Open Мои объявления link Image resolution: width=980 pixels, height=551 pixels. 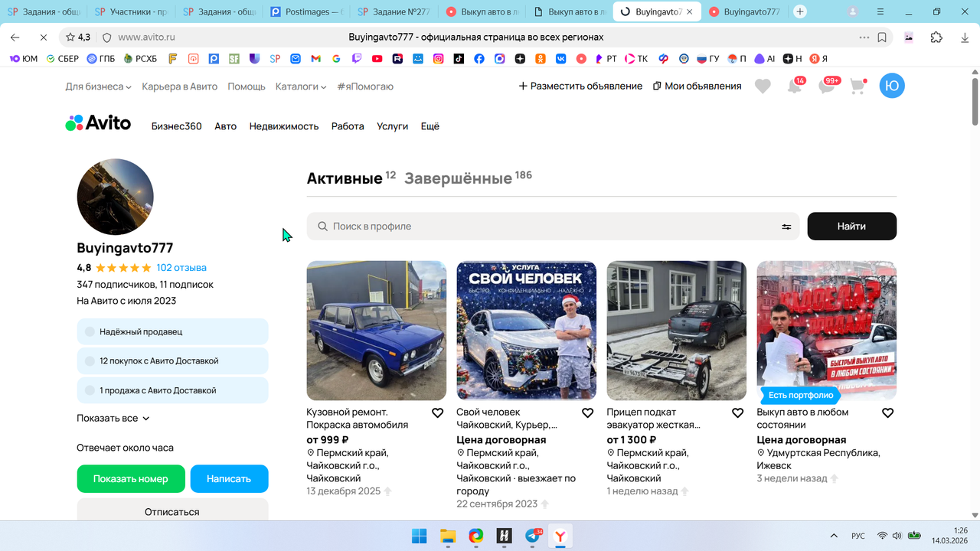click(x=697, y=86)
